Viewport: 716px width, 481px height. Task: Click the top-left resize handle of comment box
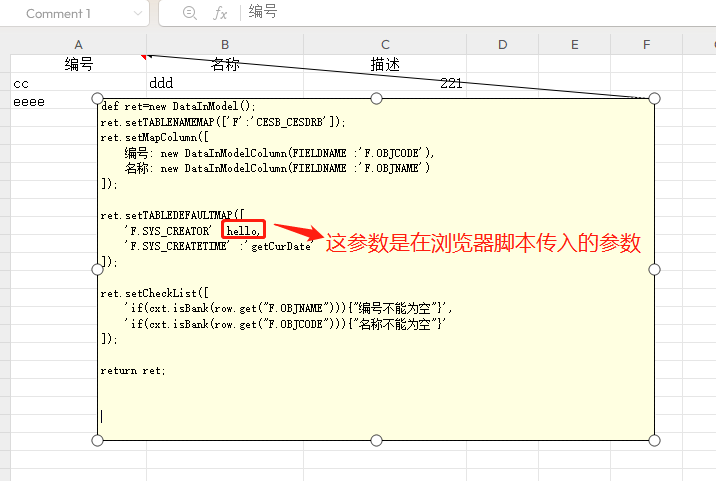click(97, 98)
